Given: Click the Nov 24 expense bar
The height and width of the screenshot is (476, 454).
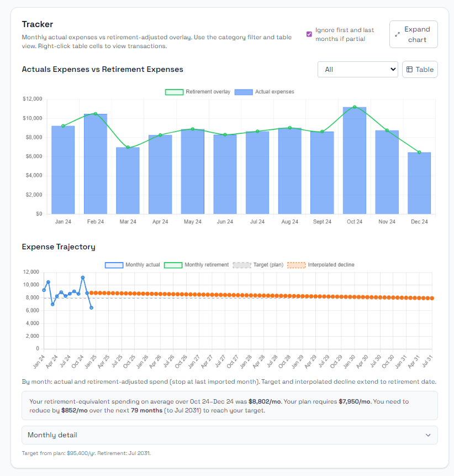Looking at the screenshot, I should [387, 172].
